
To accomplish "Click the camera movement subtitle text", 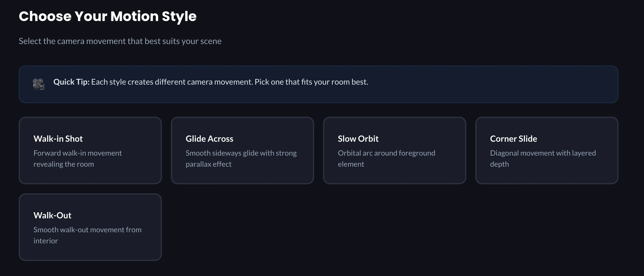I will 120,41.
